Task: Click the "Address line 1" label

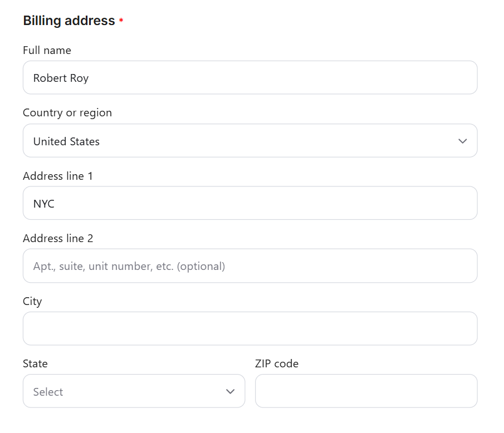Action: (x=58, y=176)
